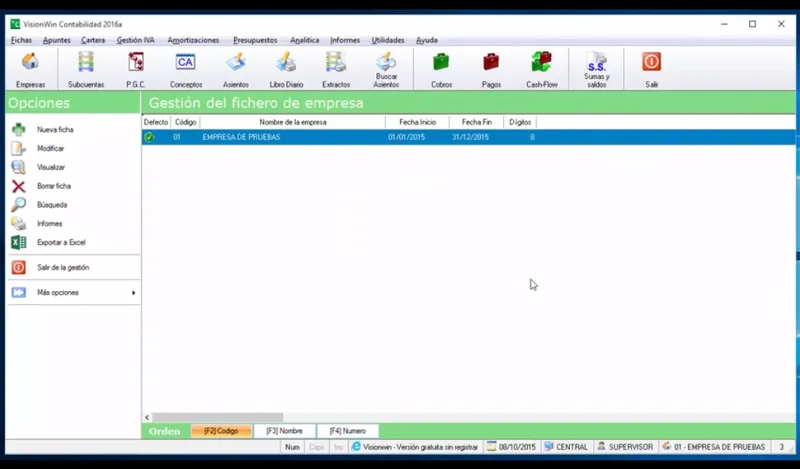
Task: Open the Presupuestos menu
Action: [255, 40]
